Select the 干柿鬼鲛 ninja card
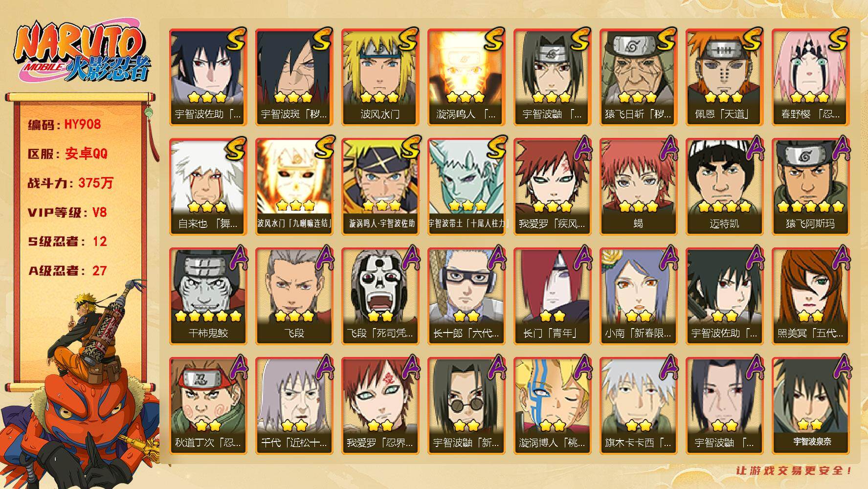This screenshot has width=868, height=489. (x=208, y=296)
